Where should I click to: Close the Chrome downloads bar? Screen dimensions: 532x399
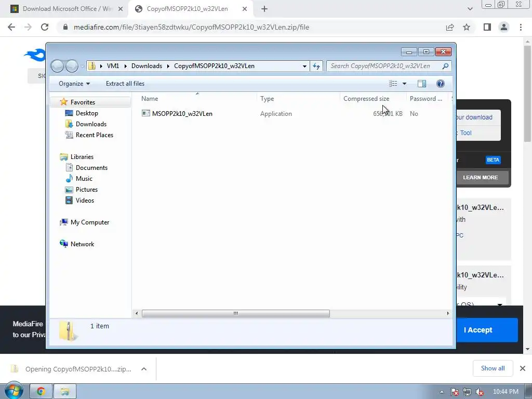tap(523, 368)
